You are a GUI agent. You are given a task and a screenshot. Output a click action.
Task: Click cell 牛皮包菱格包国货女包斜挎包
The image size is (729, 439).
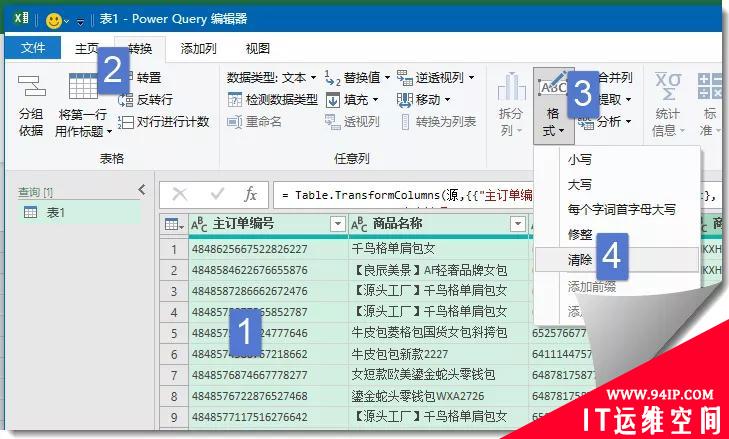(438, 333)
